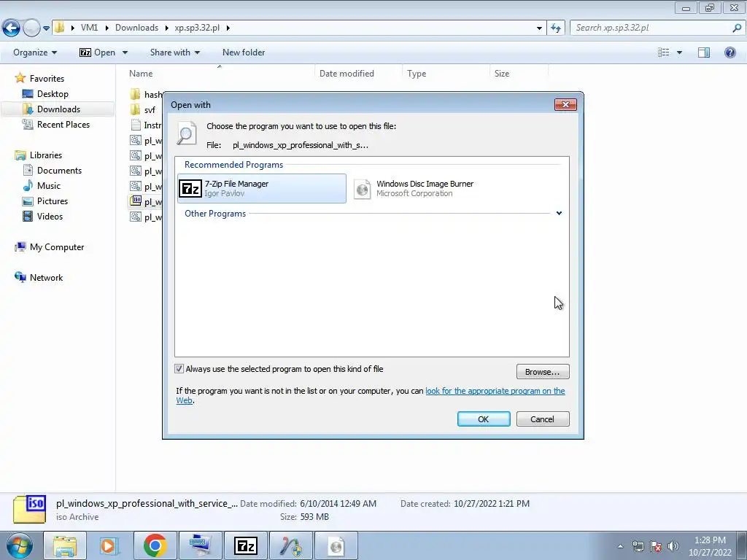The width and height of the screenshot is (747, 560).
Task: Confirm with the OK button
Action: click(484, 419)
